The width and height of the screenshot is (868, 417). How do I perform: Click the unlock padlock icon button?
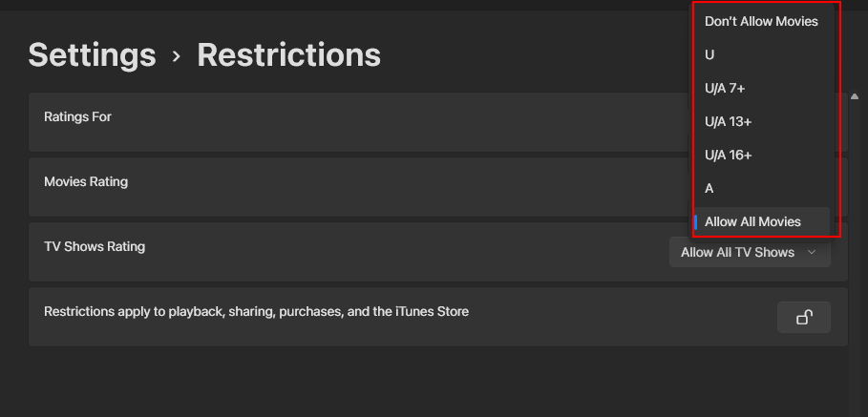(x=803, y=318)
